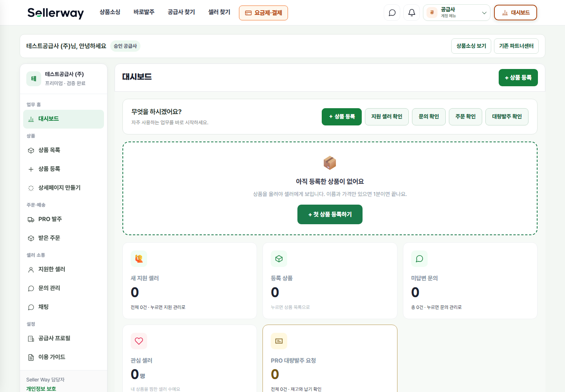565x392 pixels.
Task: Open 요금제·결제 button
Action: coord(263,13)
